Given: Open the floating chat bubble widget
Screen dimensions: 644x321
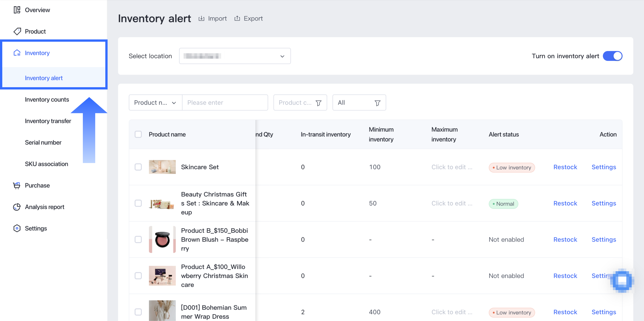Looking at the screenshot, I should point(622,281).
